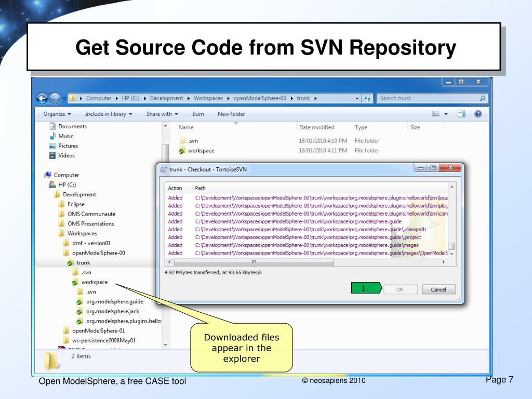The height and width of the screenshot is (399, 532).
Task: Sort by Size column header
Action: point(415,127)
